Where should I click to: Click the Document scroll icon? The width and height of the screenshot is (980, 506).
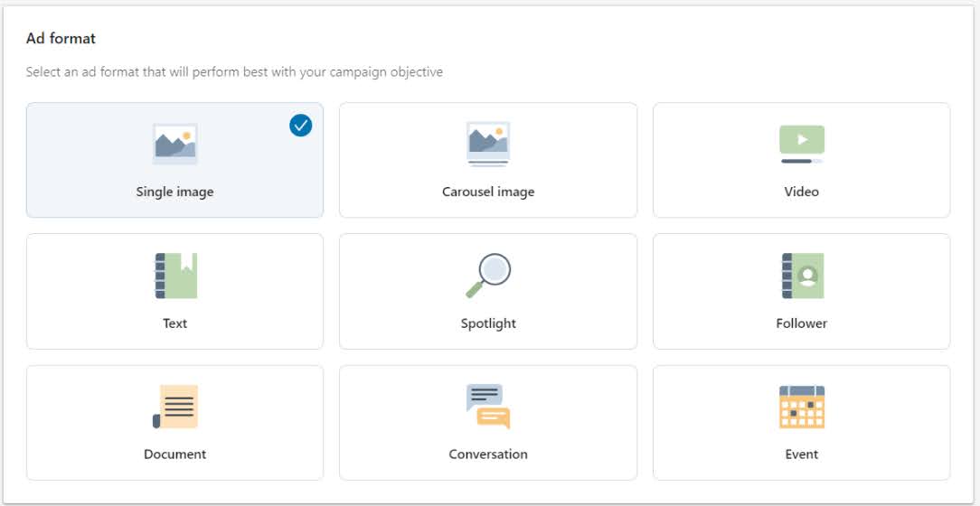(x=175, y=407)
